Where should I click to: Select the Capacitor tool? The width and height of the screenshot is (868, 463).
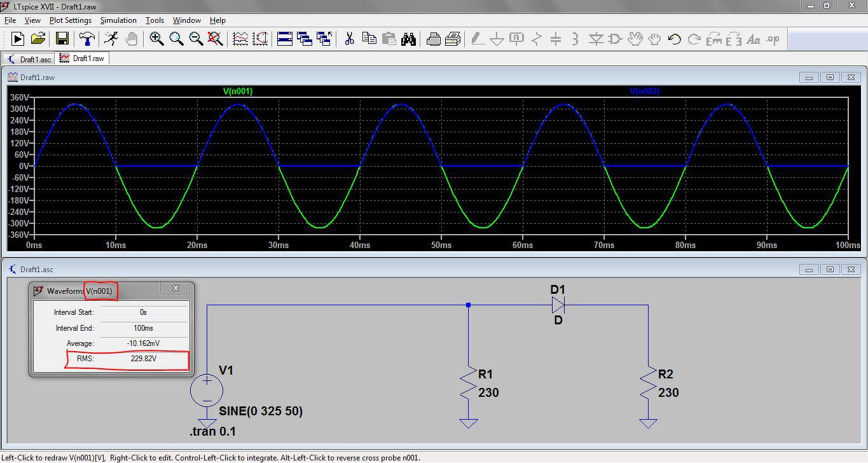556,39
